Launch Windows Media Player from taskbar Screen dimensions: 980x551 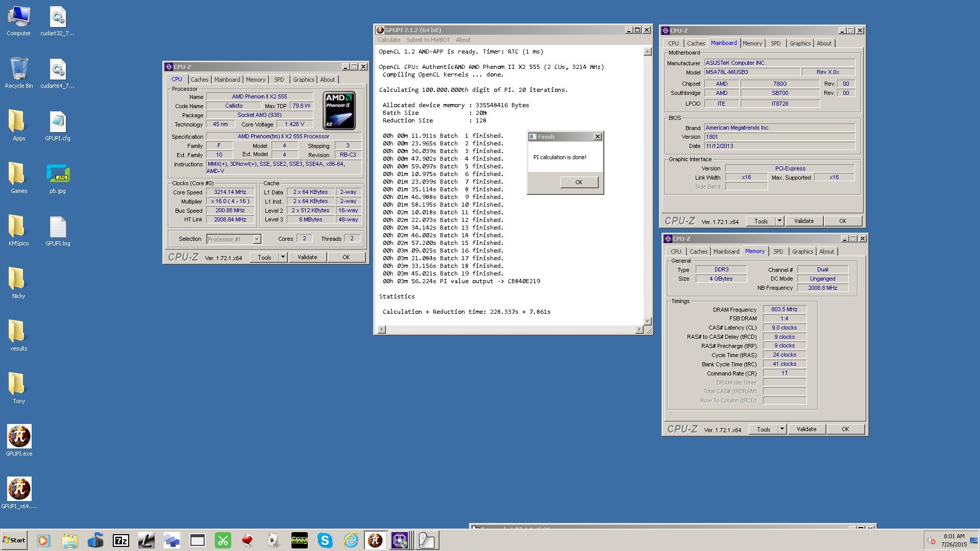44,540
